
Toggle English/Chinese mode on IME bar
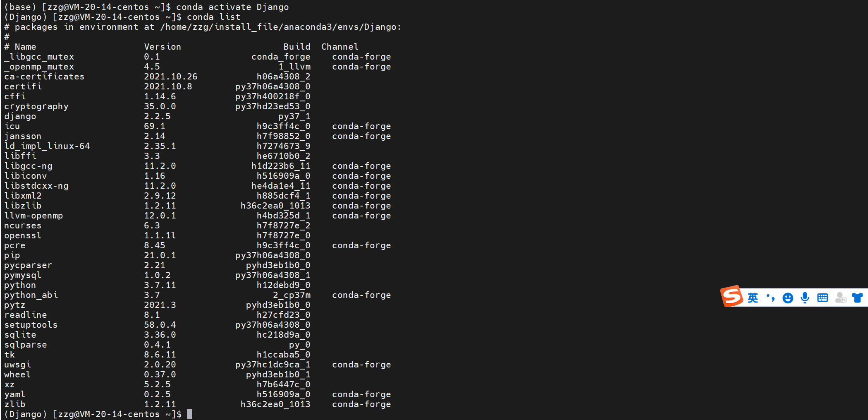[753, 298]
